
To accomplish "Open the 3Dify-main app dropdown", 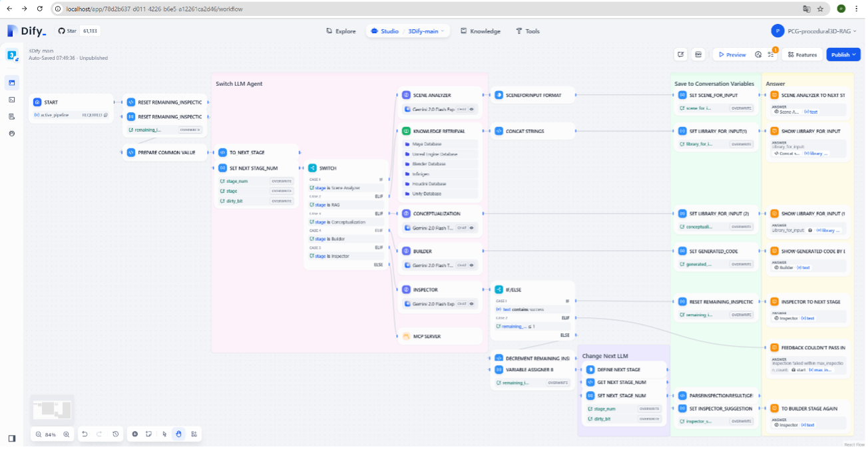I will 426,31.
